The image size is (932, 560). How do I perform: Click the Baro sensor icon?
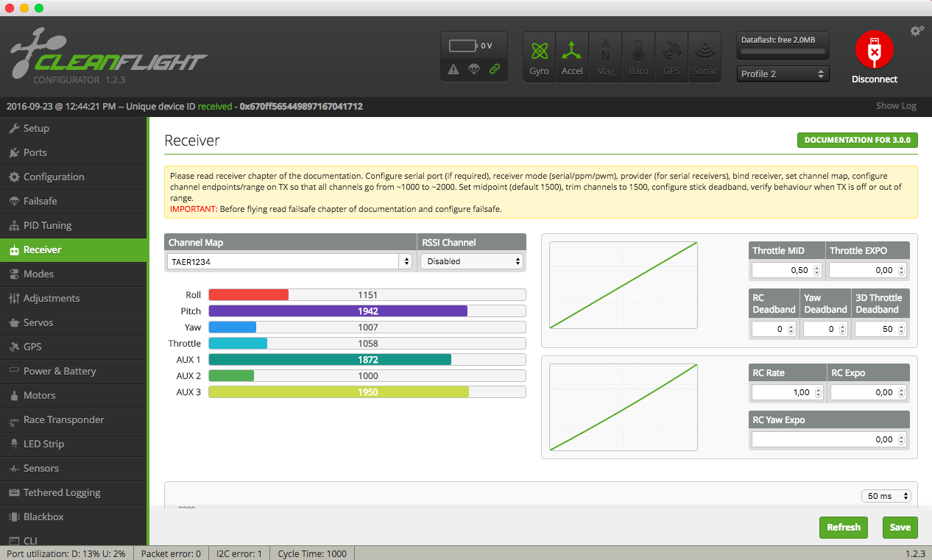point(638,57)
